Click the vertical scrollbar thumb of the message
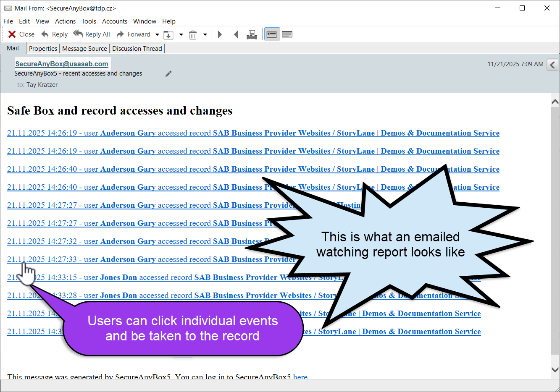 (555, 230)
